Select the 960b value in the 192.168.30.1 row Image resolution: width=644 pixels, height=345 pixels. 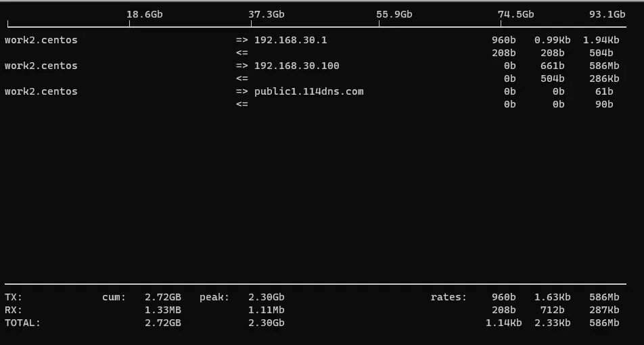pyautogui.click(x=504, y=41)
